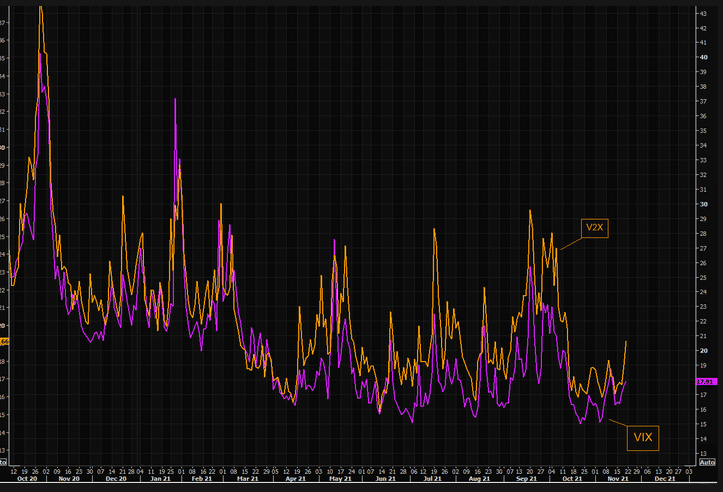Click the May 21 month label
Screen dimensions: 723x492
(x=340, y=479)
